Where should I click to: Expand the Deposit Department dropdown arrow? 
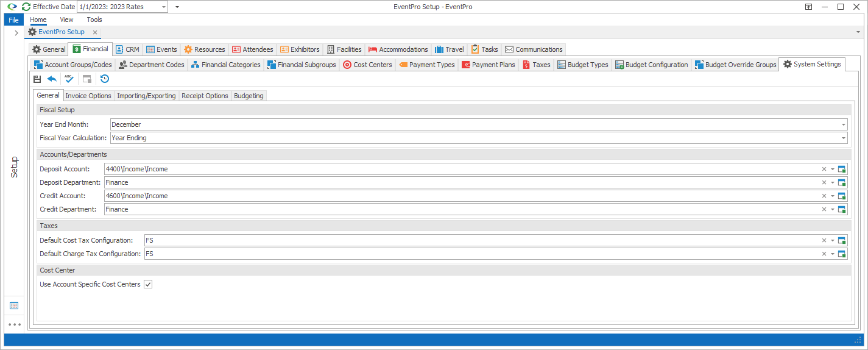pyautogui.click(x=833, y=182)
